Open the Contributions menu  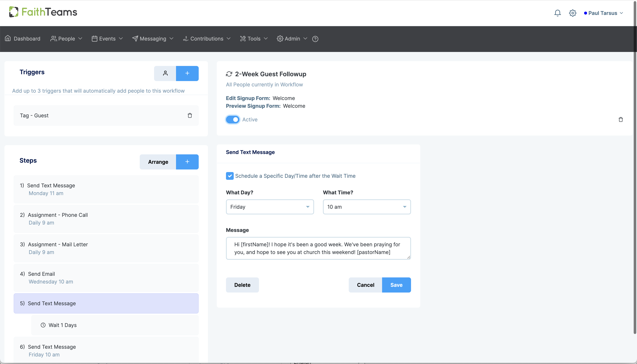point(207,39)
